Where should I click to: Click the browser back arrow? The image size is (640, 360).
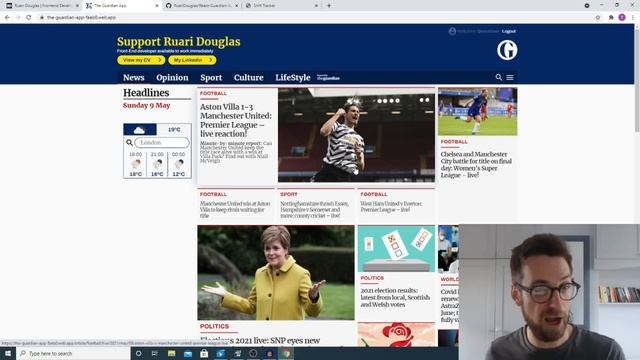[x=7, y=18]
